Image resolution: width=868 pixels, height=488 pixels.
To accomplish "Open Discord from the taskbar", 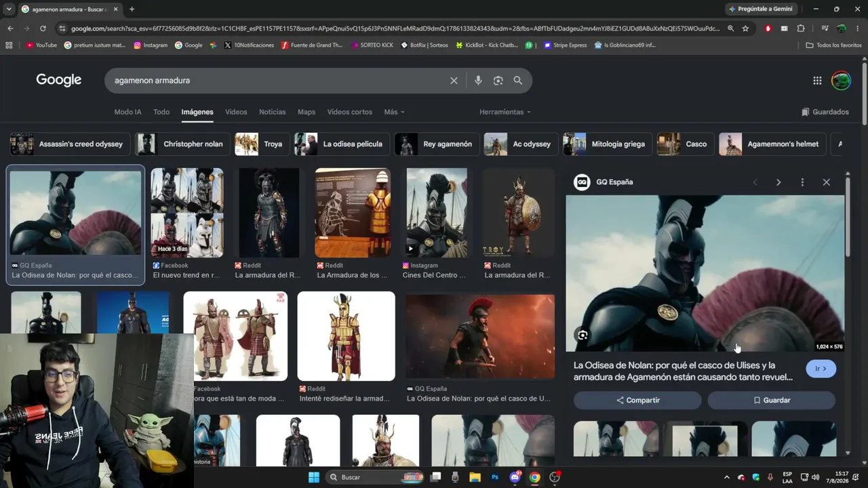I will [515, 477].
